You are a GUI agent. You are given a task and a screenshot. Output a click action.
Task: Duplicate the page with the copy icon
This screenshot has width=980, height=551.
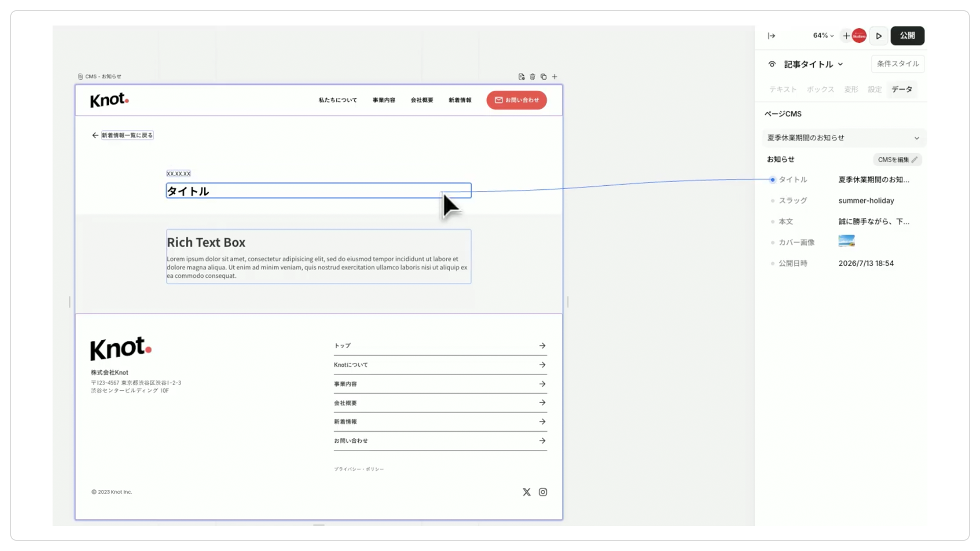[x=544, y=77]
